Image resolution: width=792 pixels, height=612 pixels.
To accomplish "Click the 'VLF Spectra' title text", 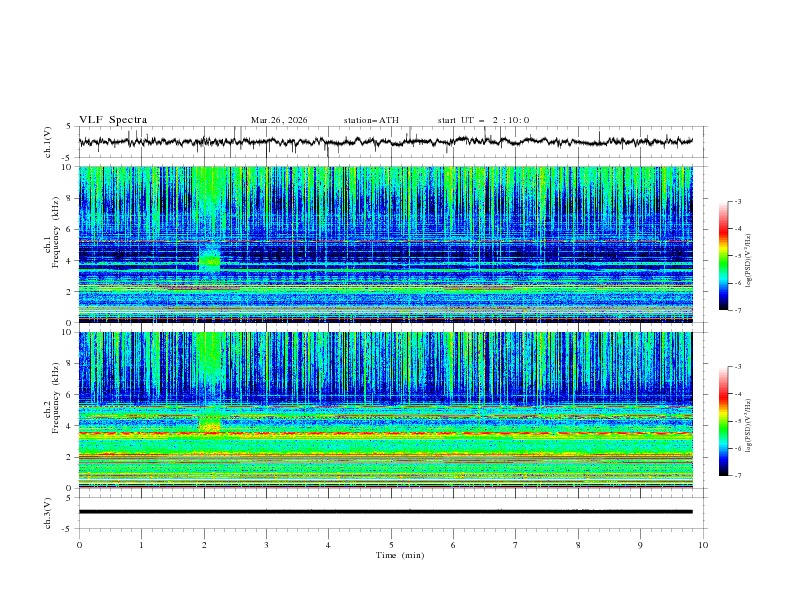I will [x=113, y=120].
